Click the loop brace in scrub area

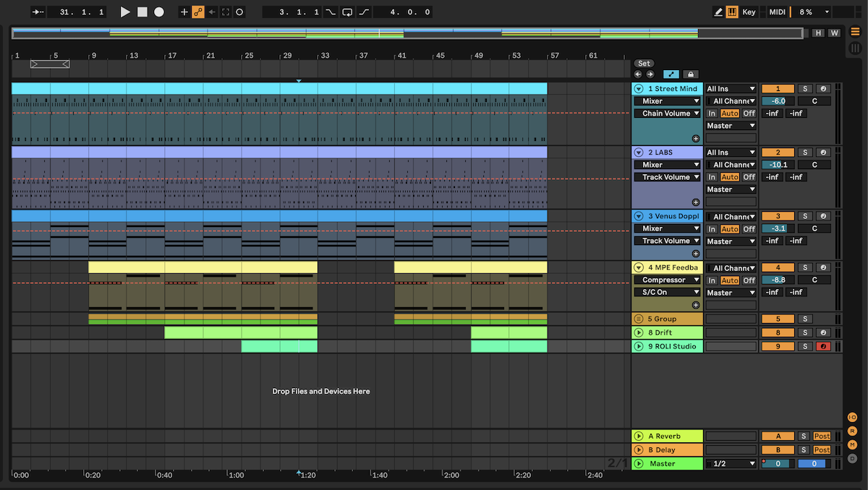(50, 64)
